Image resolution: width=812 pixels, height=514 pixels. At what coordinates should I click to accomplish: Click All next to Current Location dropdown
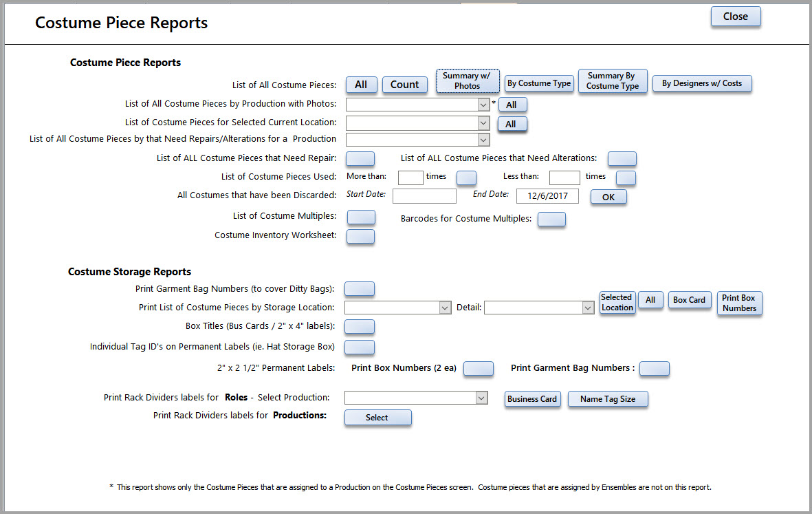(x=511, y=124)
